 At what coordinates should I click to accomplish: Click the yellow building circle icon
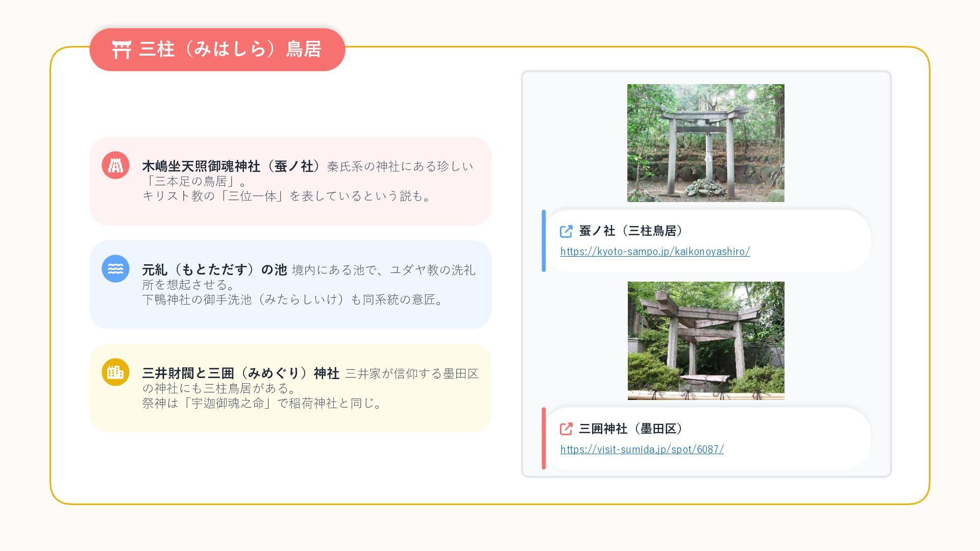[x=115, y=372]
